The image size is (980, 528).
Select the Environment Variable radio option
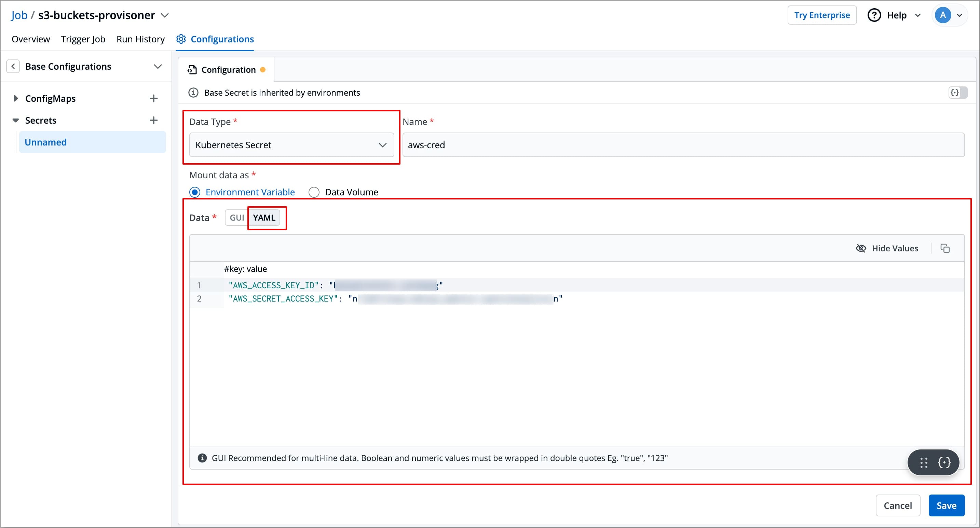pos(194,192)
